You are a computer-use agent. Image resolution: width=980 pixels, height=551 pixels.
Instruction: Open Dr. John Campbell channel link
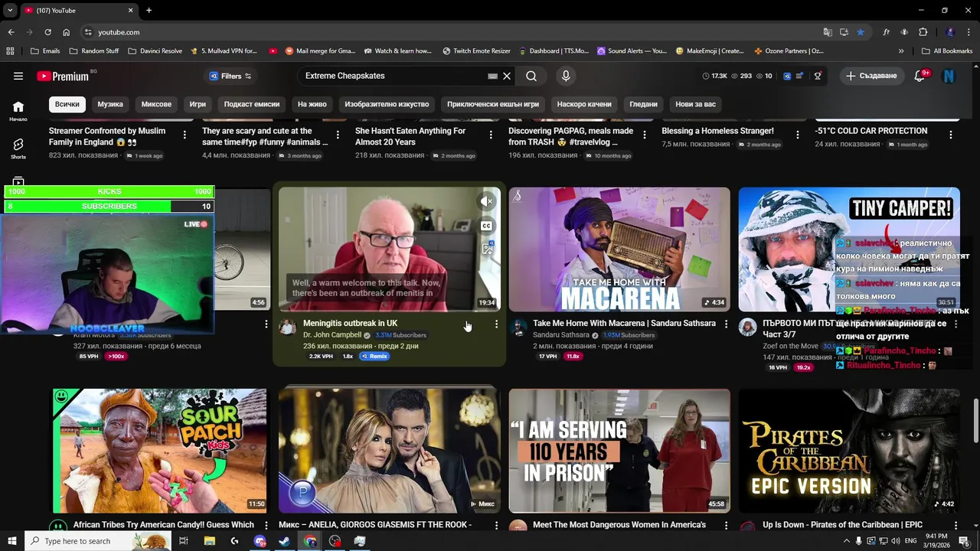coord(333,335)
